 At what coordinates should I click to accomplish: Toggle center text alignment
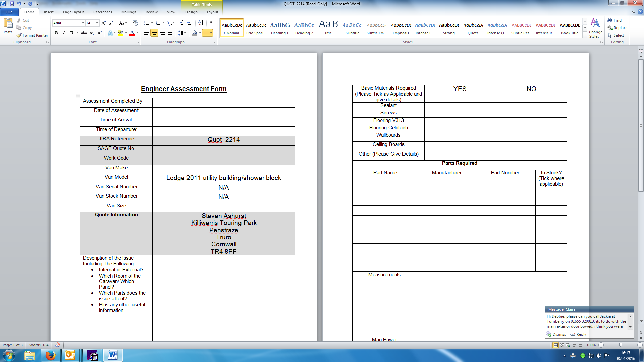coord(154,33)
